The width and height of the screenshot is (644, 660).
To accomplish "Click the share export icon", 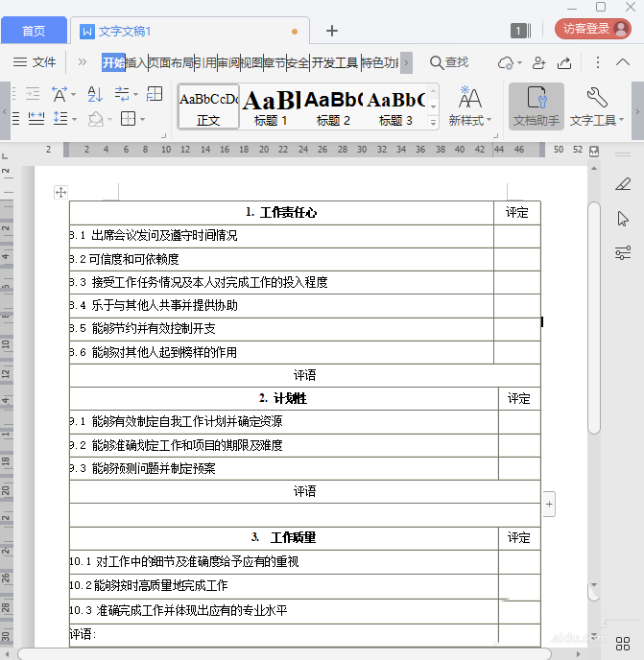I will coord(564,62).
